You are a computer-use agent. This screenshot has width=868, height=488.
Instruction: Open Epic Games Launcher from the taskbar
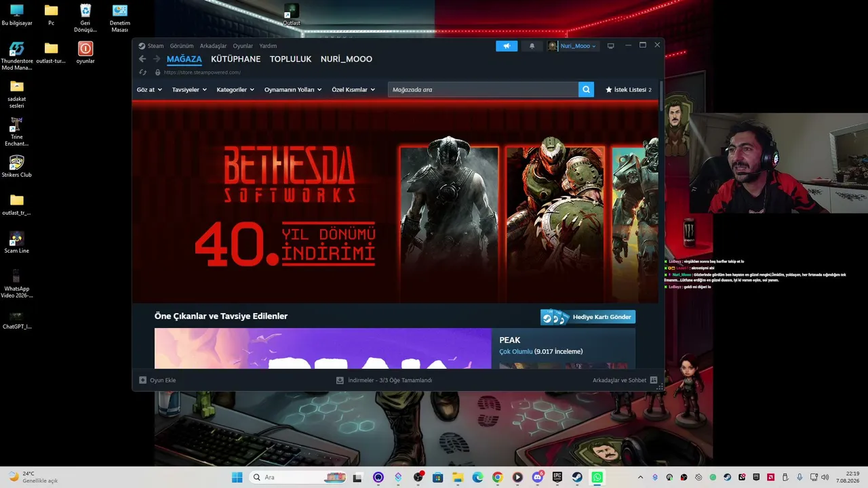click(x=557, y=477)
